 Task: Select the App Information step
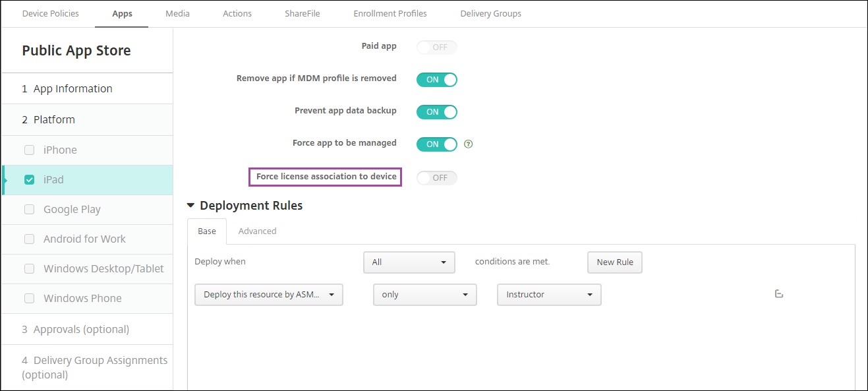[x=72, y=89]
